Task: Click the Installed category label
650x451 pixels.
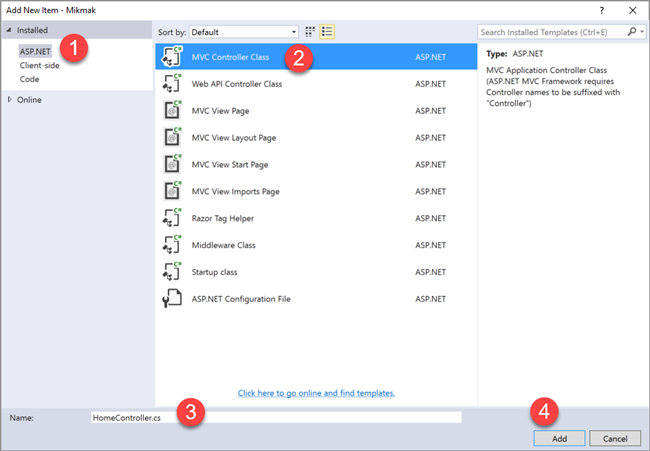Action: point(32,30)
